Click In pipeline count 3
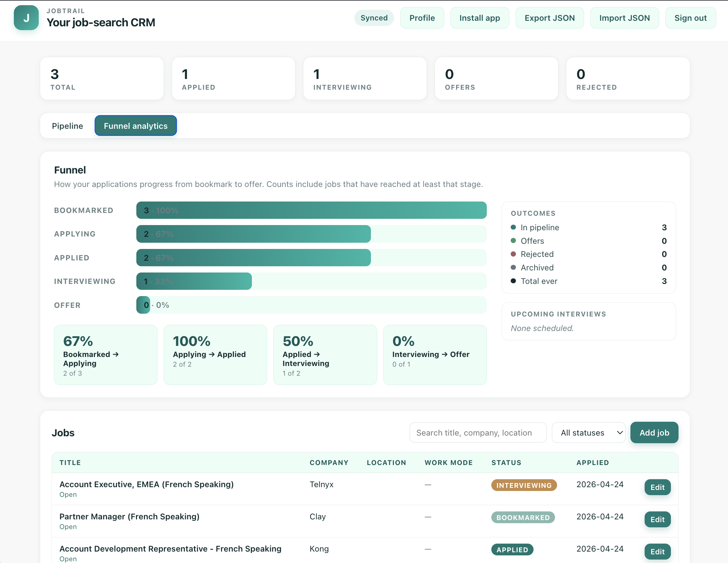Image resolution: width=728 pixels, height=563 pixels. (x=664, y=227)
